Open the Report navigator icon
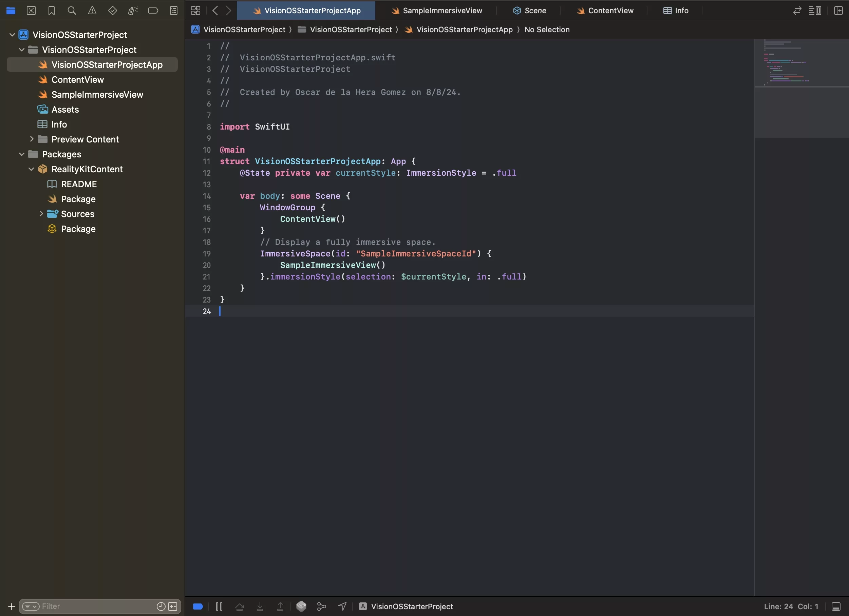Image resolution: width=849 pixels, height=616 pixels. pyautogui.click(x=174, y=11)
